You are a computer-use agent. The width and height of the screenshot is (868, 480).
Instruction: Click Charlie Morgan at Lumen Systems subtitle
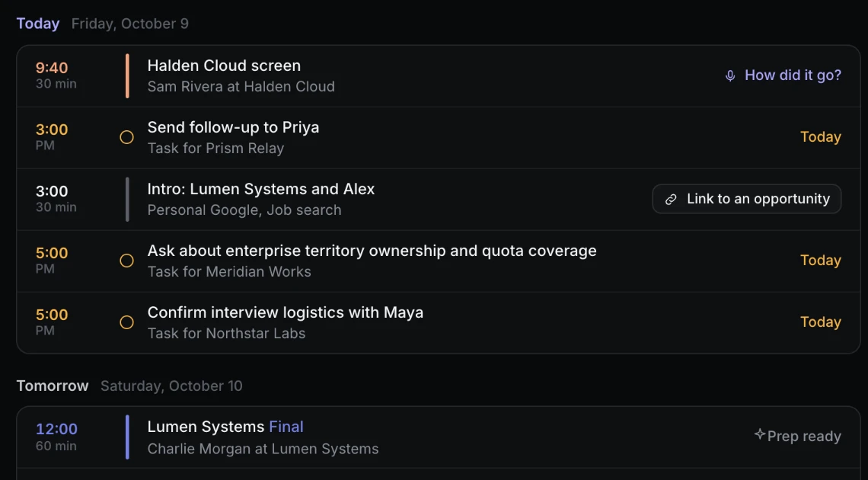(263, 449)
